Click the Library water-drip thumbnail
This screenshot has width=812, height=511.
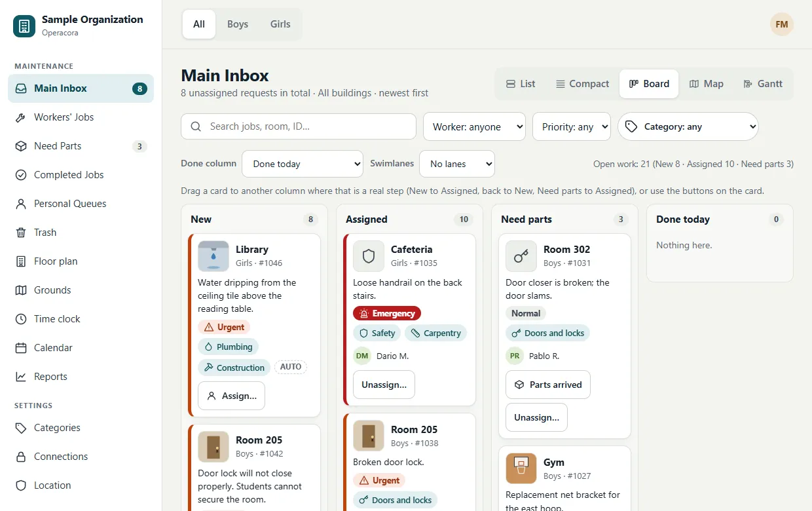(213, 256)
